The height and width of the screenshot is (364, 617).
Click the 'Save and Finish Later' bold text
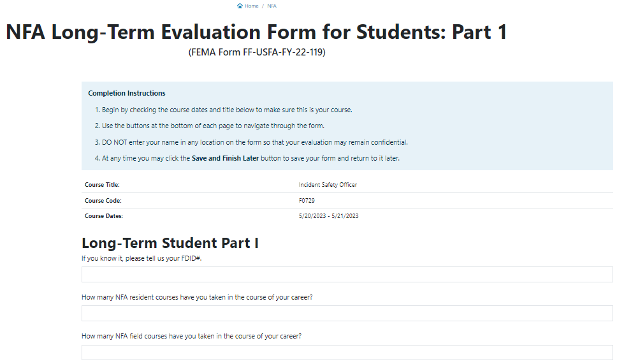[226, 158]
